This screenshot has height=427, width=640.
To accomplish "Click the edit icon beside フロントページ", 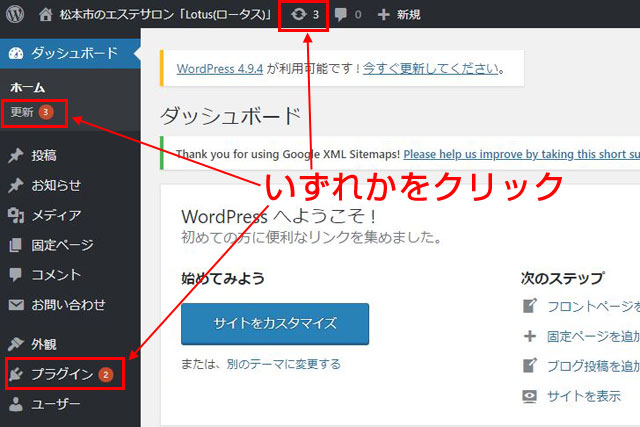I will click(x=530, y=306).
